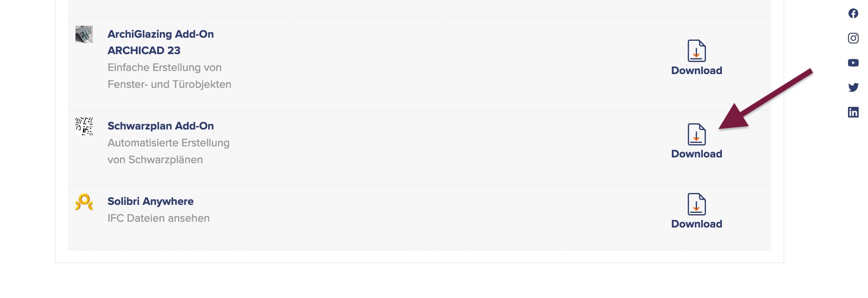
Task: Click the 'IFC Dateien ansehen' description
Action: tap(159, 218)
